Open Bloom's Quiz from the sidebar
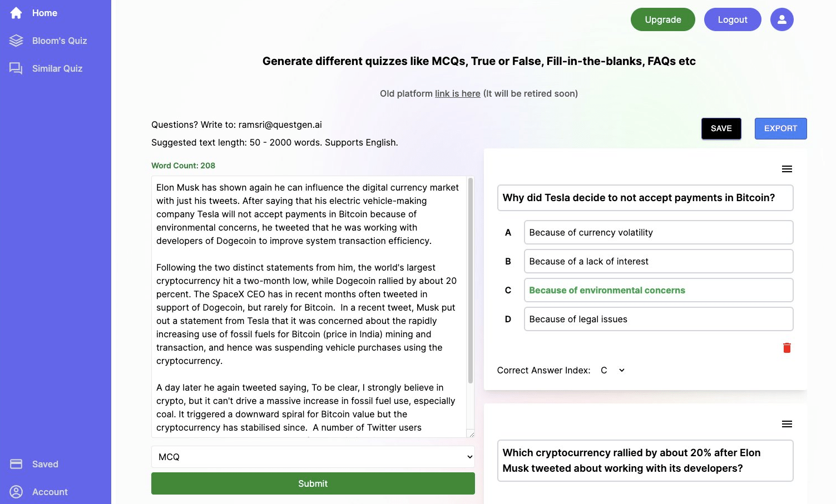This screenshot has height=504, width=836. click(x=59, y=41)
